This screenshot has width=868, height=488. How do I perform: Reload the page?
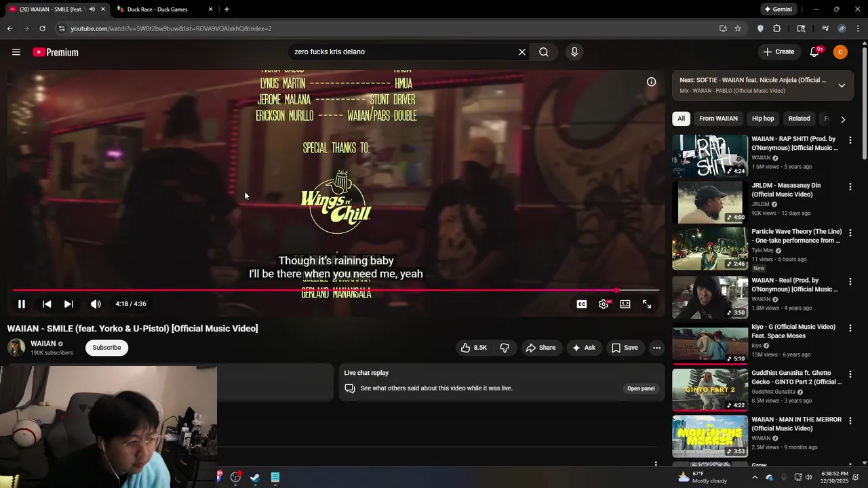tap(42, 28)
